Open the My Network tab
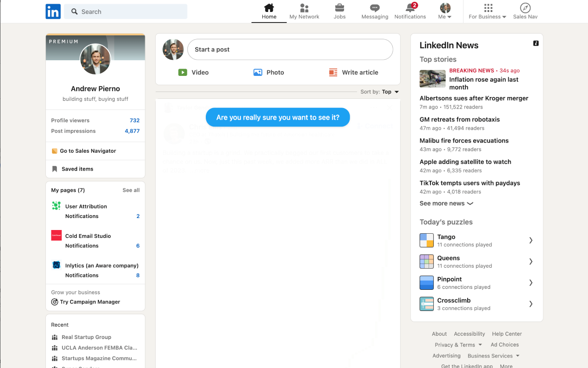Image resolution: width=588 pixels, height=368 pixels. (304, 11)
